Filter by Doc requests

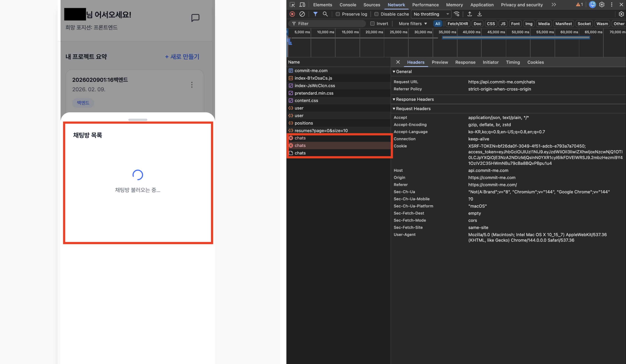click(477, 24)
